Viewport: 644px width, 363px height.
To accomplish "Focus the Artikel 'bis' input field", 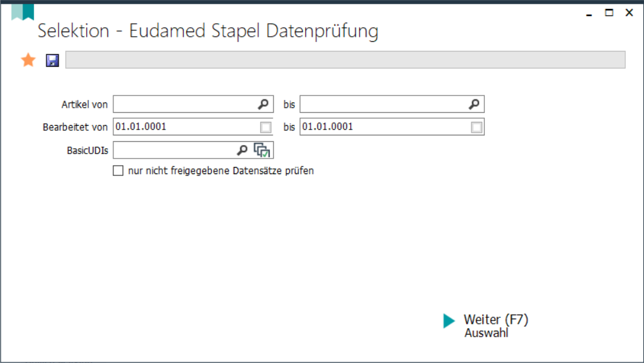I will click(x=383, y=104).
